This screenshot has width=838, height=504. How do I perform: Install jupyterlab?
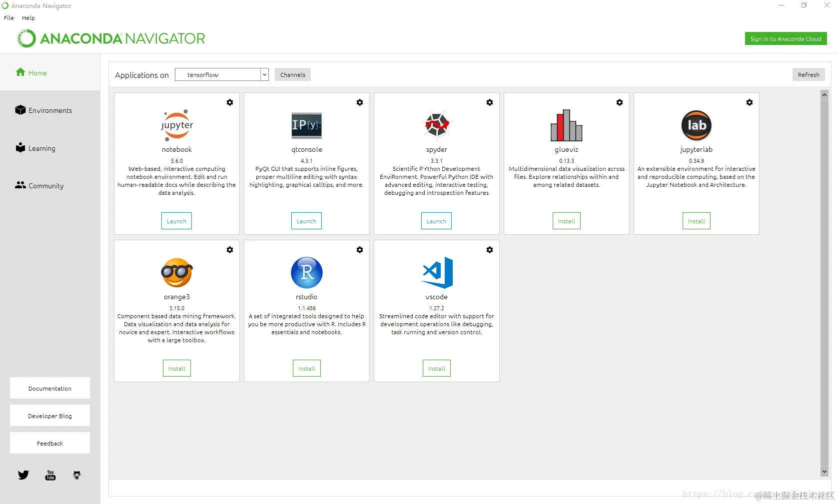pyautogui.click(x=697, y=221)
